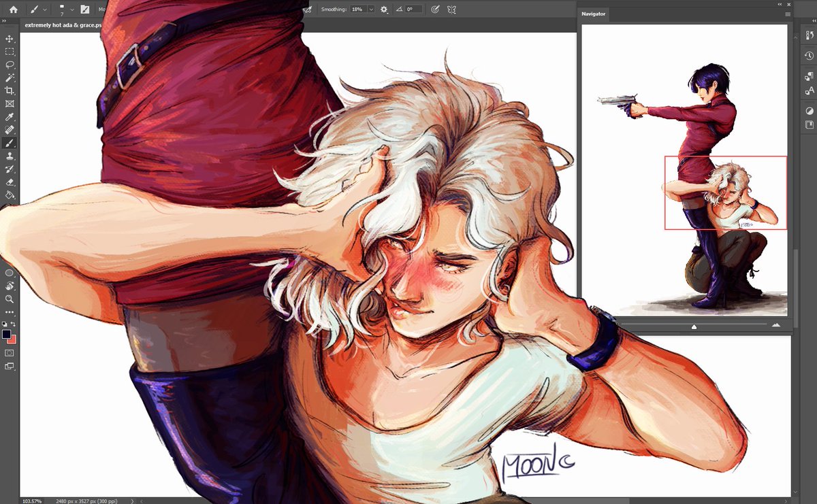Open the Actions panel icon
This screenshot has width=817, height=504.
click(x=810, y=37)
